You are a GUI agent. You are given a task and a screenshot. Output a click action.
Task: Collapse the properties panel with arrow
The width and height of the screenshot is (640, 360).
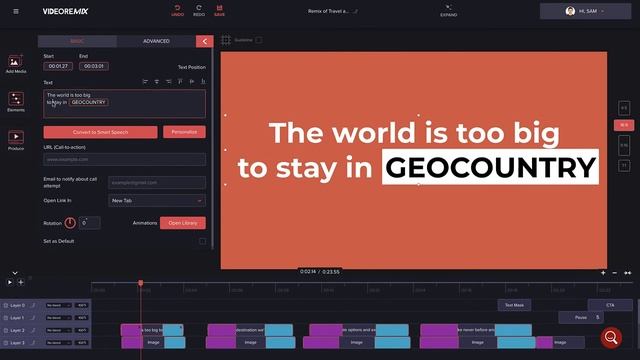(204, 41)
